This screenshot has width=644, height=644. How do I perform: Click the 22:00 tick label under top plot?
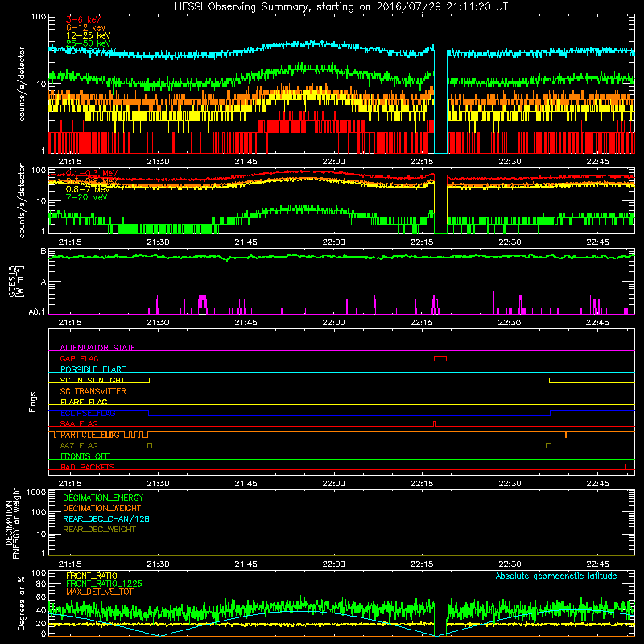(333, 162)
